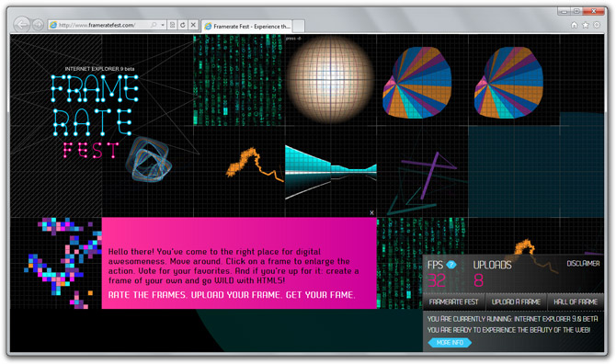
Task: Select the FRAMERATE FEST menu item
Action: [453, 301]
